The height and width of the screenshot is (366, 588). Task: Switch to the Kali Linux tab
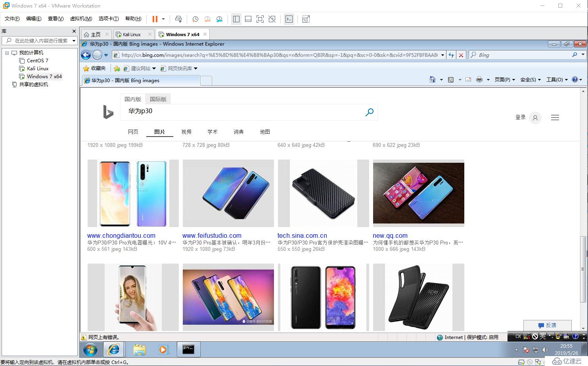click(x=132, y=35)
